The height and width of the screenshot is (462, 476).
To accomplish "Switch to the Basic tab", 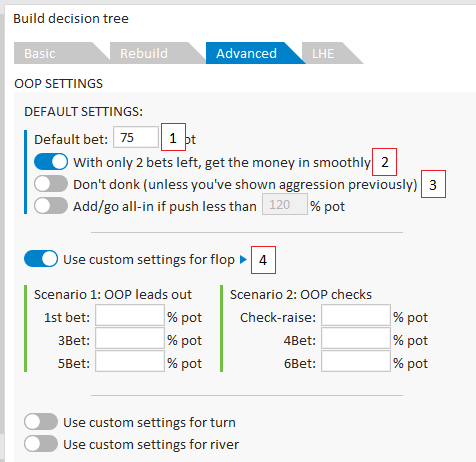I will 57,53.
